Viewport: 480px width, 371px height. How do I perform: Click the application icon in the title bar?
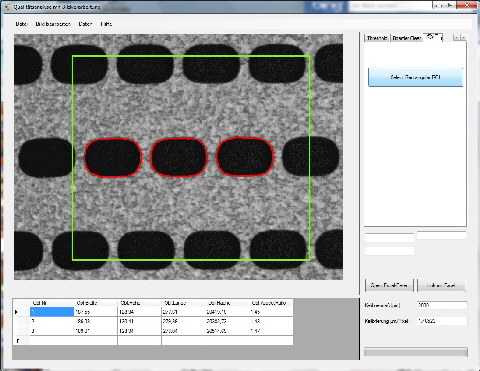[7, 6]
